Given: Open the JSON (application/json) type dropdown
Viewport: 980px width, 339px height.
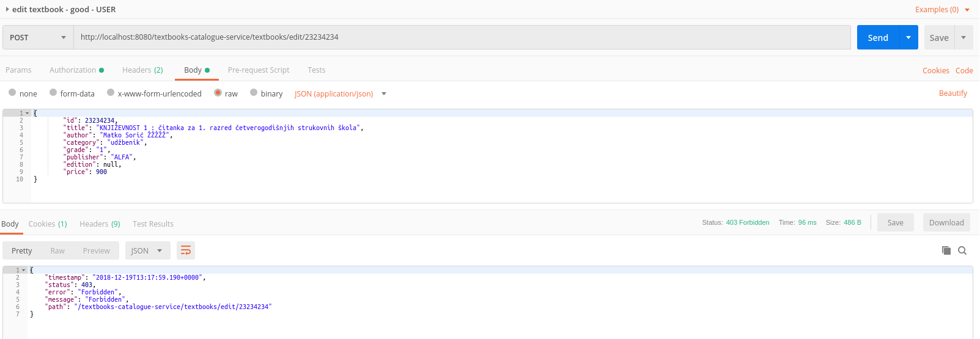Looking at the screenshot, I should coord(341,93).
